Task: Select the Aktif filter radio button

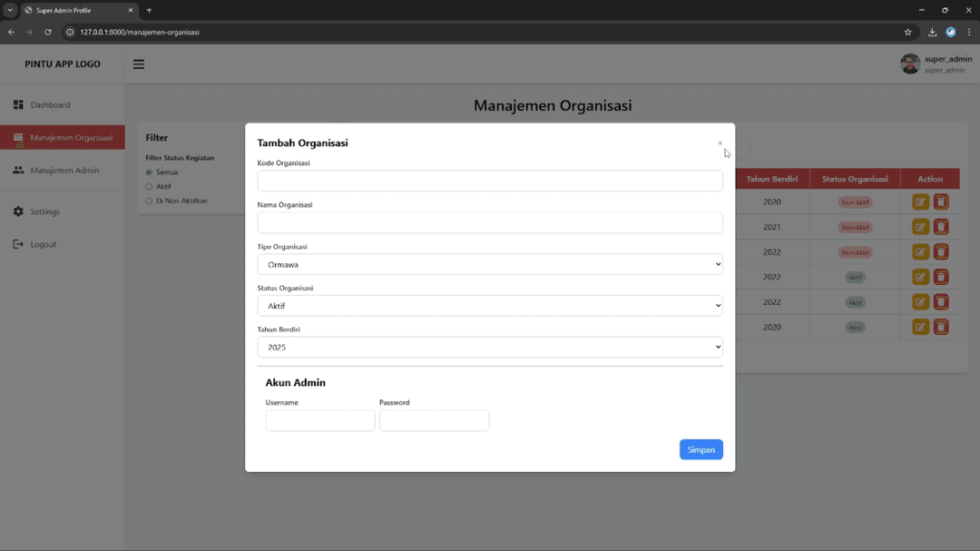Action: [149, 186]
